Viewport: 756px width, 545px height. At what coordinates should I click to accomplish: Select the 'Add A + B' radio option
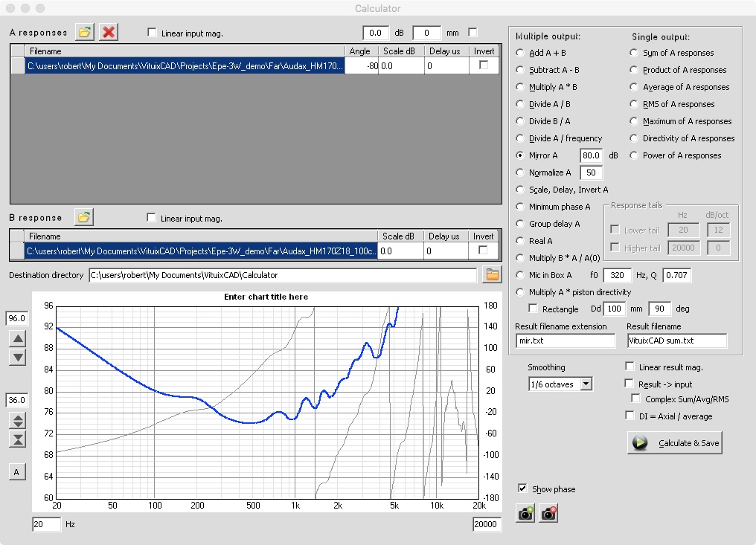519,53
